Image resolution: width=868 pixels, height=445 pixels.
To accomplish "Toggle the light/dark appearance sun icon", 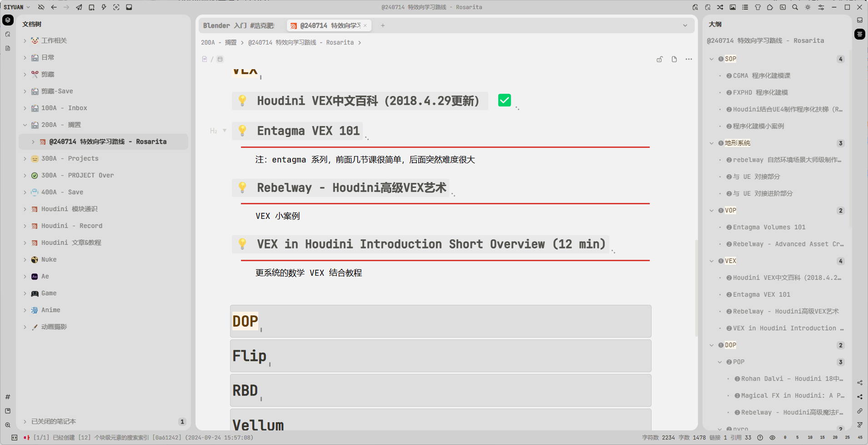I will pyautogui.click(x=808, y=7).
